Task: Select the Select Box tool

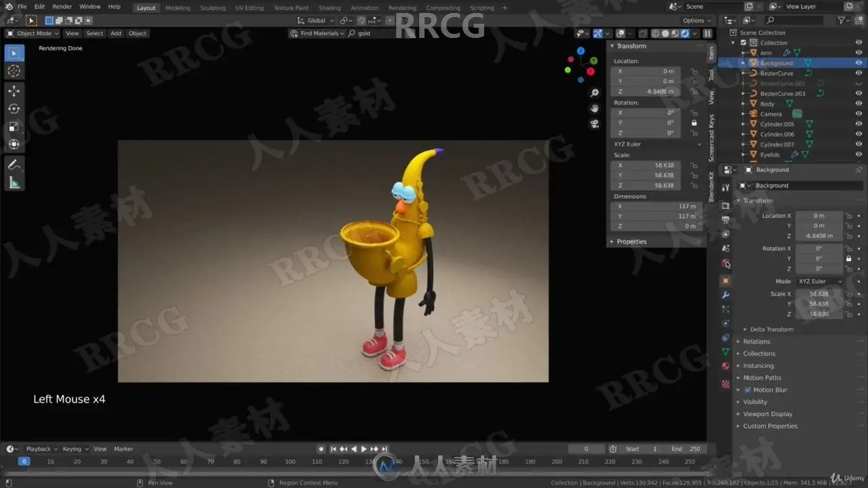Action: (14, 53)
